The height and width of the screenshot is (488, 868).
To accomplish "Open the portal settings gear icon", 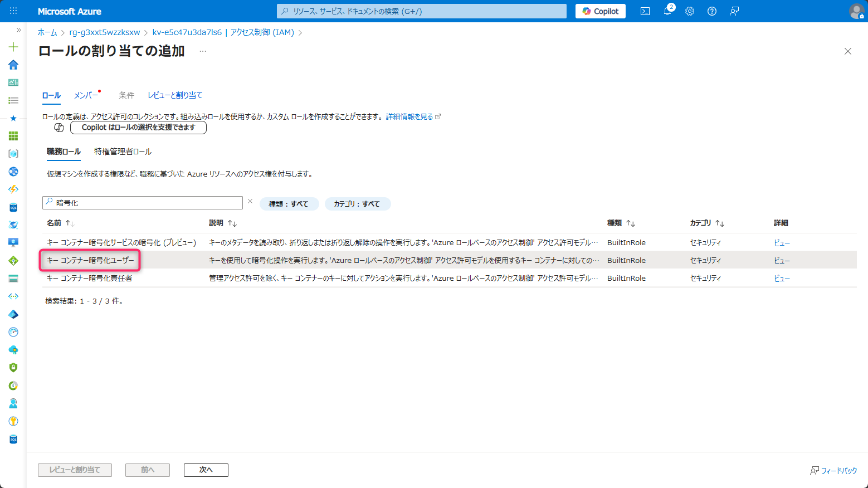I will tap(689, 11).
